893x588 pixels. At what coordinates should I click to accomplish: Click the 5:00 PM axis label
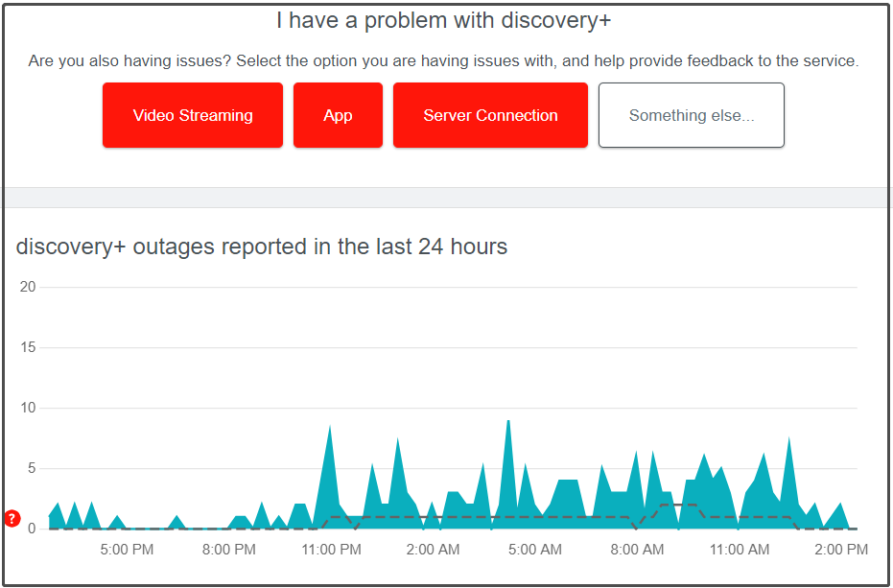coord(127,550)
